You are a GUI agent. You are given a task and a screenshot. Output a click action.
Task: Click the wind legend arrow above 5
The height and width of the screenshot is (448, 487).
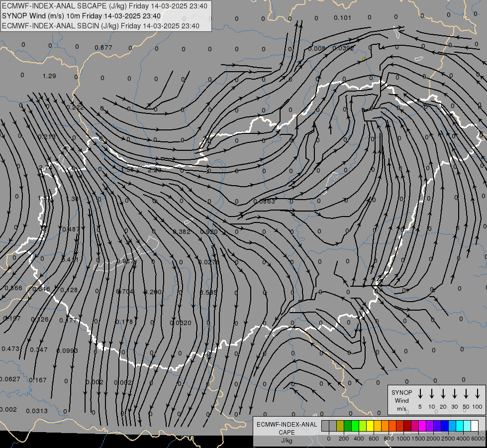point(420,394)
